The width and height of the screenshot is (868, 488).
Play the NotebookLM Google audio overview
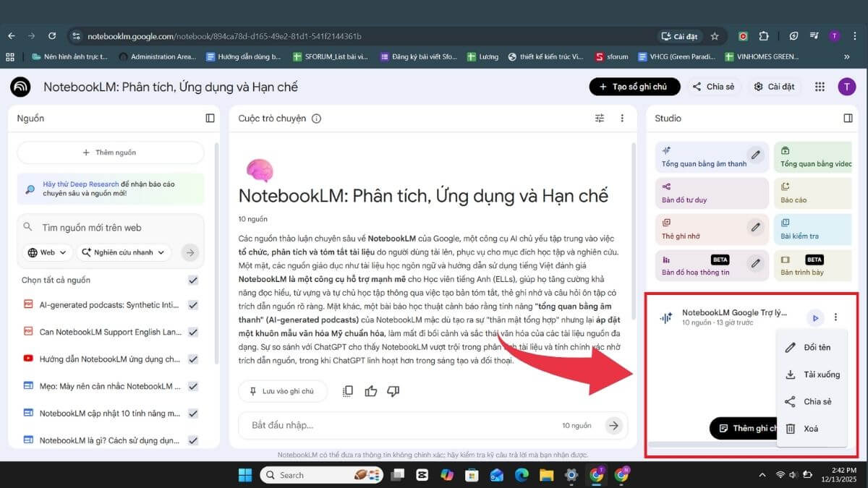point(815,317)
